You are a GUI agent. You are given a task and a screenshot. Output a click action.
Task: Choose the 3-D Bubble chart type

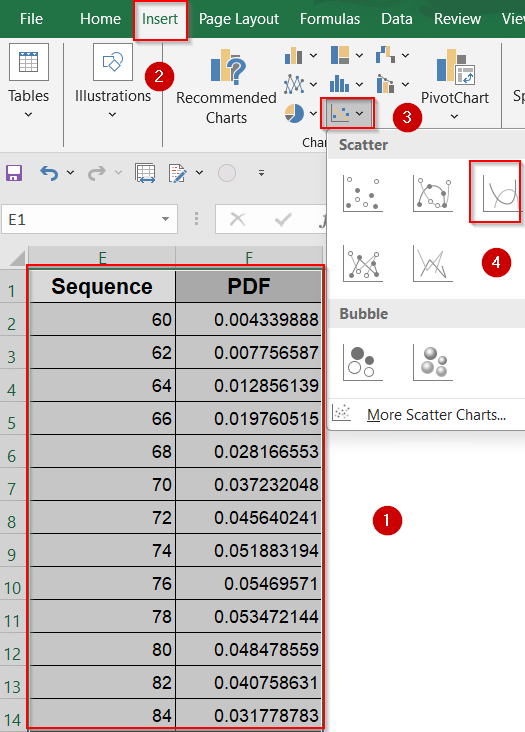click(433, 362)
